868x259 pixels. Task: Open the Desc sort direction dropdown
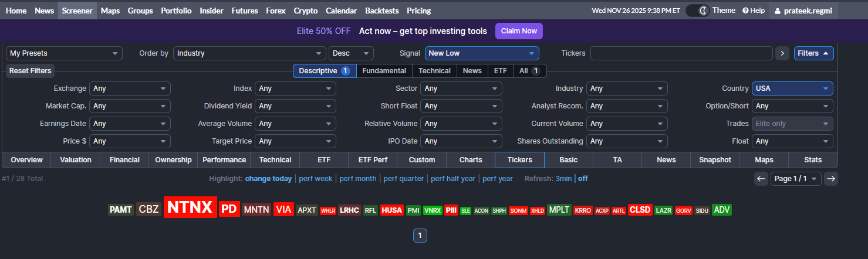coord(351,53)
